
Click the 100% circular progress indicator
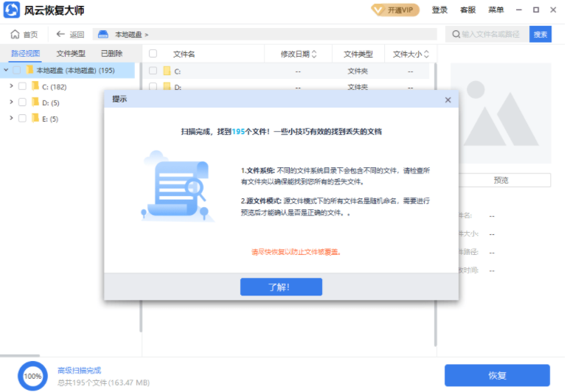(x=32, y=376)
